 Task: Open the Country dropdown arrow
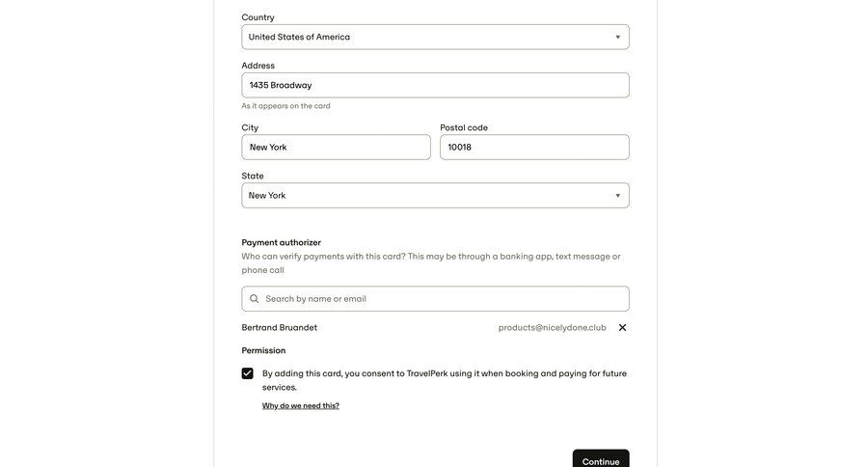(x=618, y=38)
